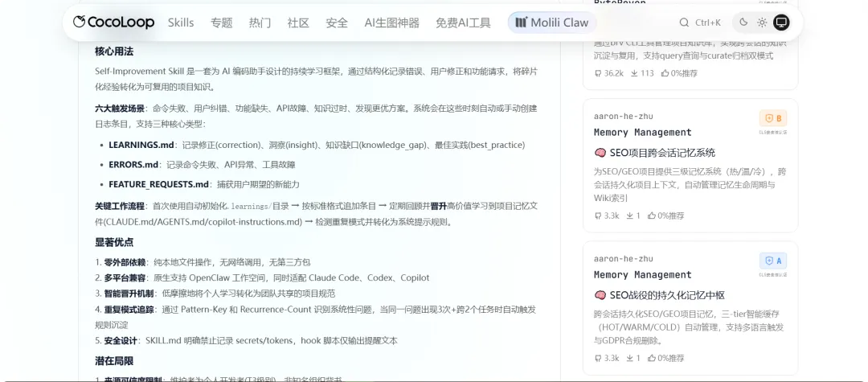Open the 免费AI工具 nav item
The image size is (868, 382).
point(464,23)
